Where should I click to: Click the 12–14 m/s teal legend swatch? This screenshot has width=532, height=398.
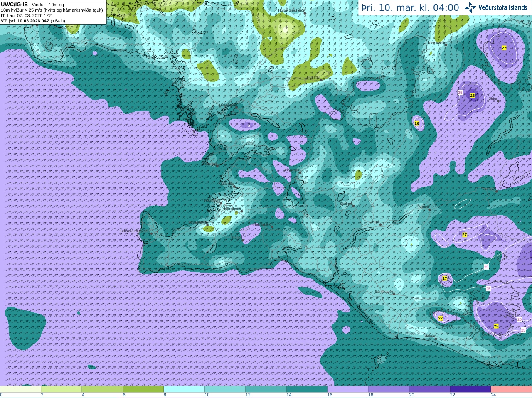point(266,389)
